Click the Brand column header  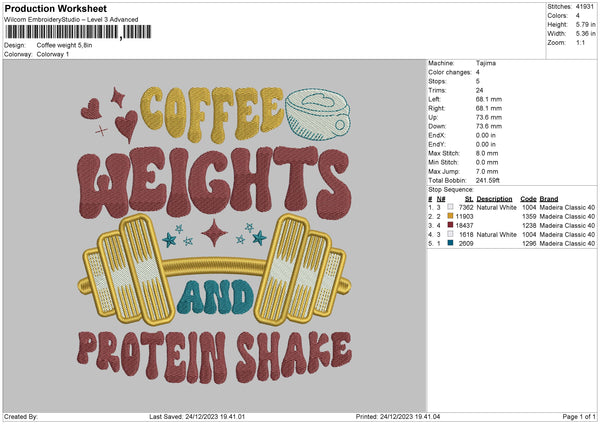point(550,198)
